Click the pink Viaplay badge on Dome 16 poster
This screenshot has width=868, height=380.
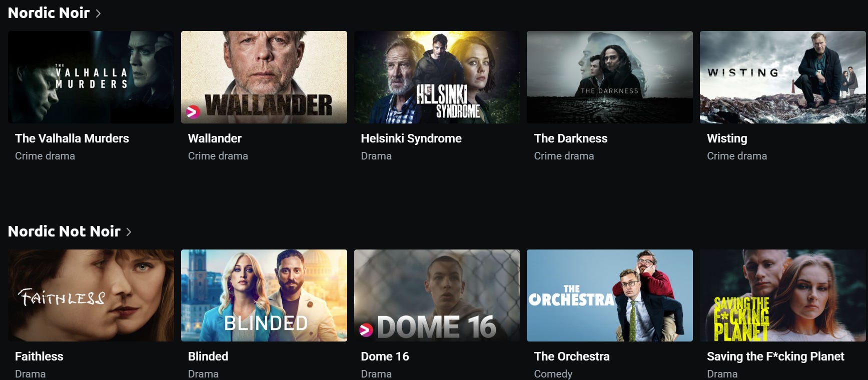click(x=366, y=330)
